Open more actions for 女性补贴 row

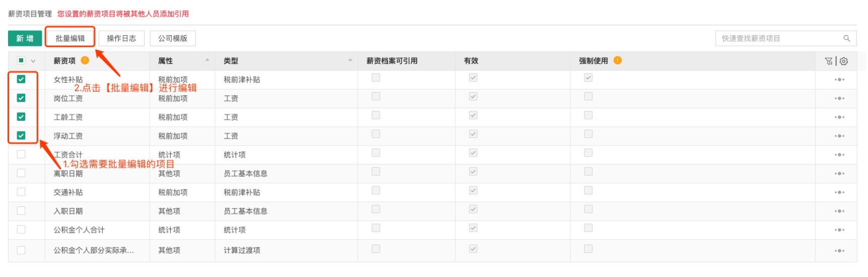839,80
